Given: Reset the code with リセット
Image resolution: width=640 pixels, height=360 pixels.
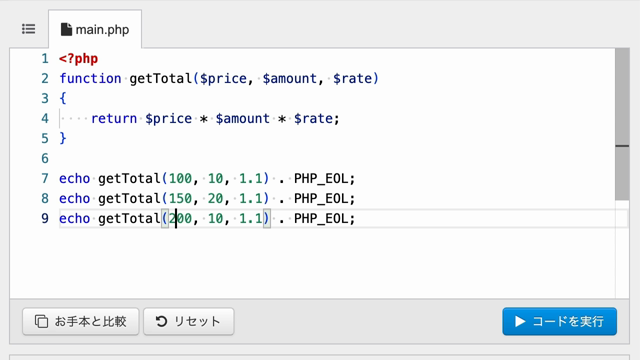Looking at the screenshot, I should (x=189, y=322).
